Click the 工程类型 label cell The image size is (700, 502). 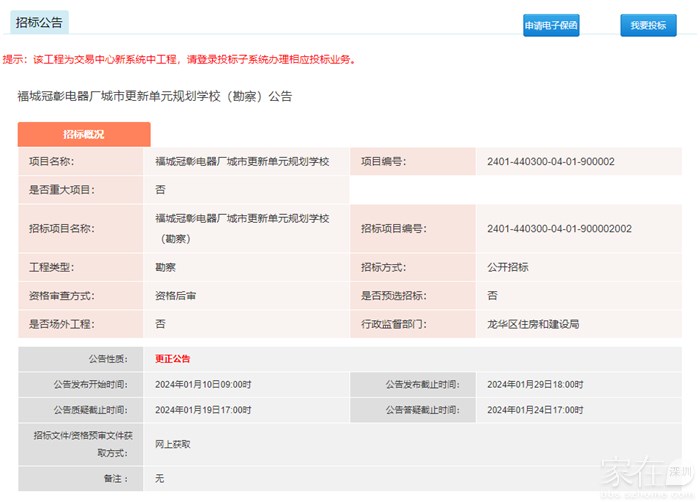pyautogui.click(x=52, y=268)
